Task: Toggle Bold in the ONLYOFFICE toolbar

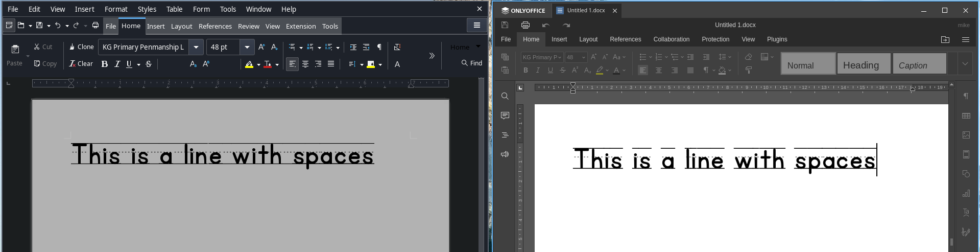Action: point(525,70)
